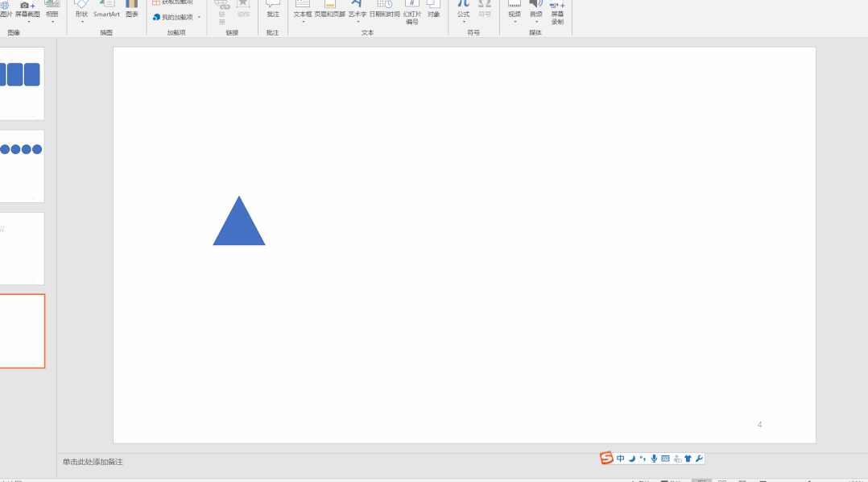Viewport: 868px width, 482px height.
Task: Insert 音频 audio
Action: tap(536, 10)
